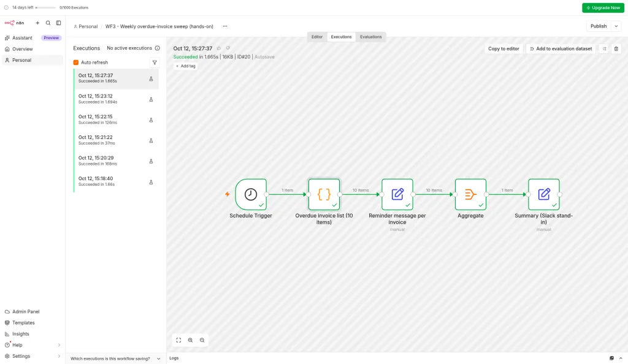This screenshot has height=364, width=628.
Task: Select the Aggregate node
Action: click(470, 194)
